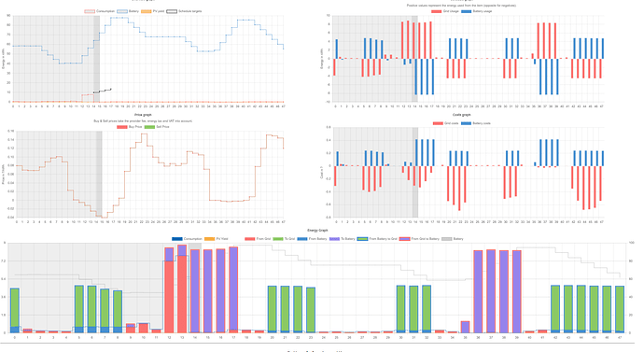This screenshot has height=352, width=644.
Task: Toggle Consumption series in top-left chart legend
Action: click(x=99, y=11)
